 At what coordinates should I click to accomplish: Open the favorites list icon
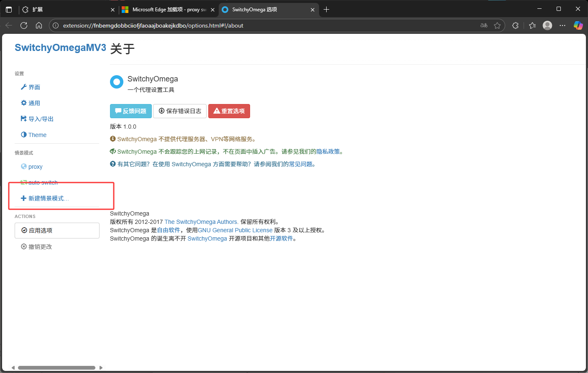[532, 25]
